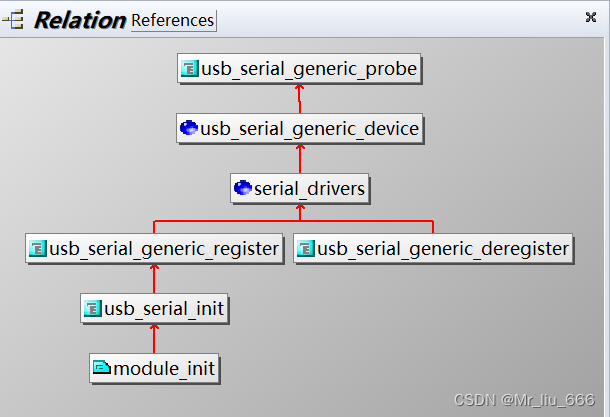Select the usb_serial_generic_deregister node
Viewport: 610px width, 417px height.
(433, 248)
